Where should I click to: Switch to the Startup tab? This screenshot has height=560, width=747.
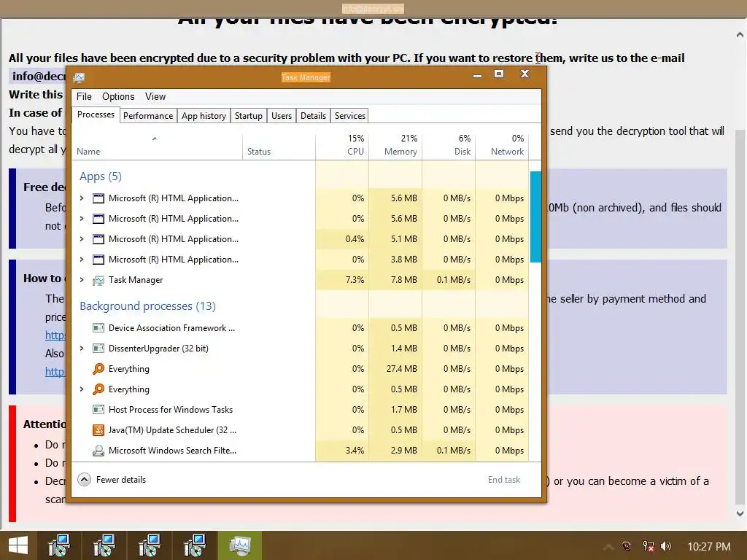(249, 116)
